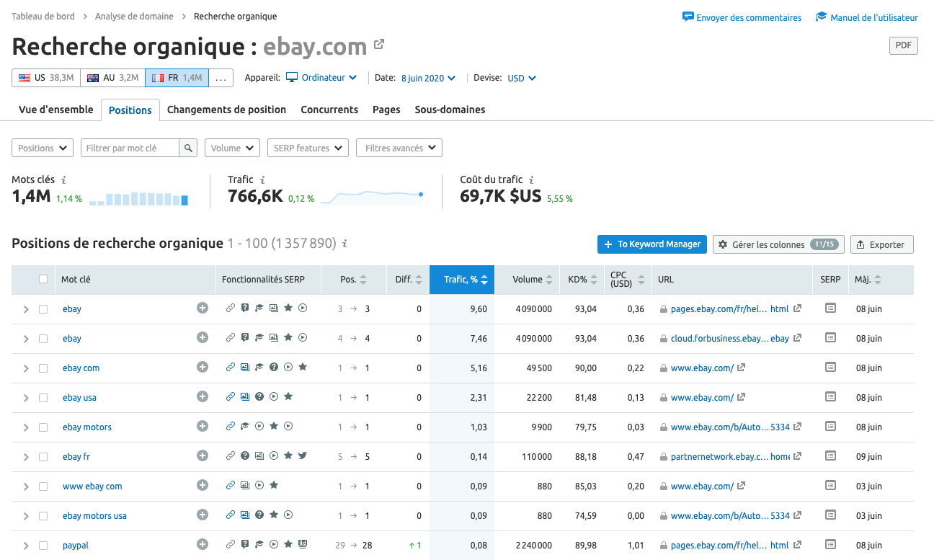This screenshot has width=934, height=560.
Task: Add 'ebay motors' keyword with plus icon
Action: (x=203, y=426)
